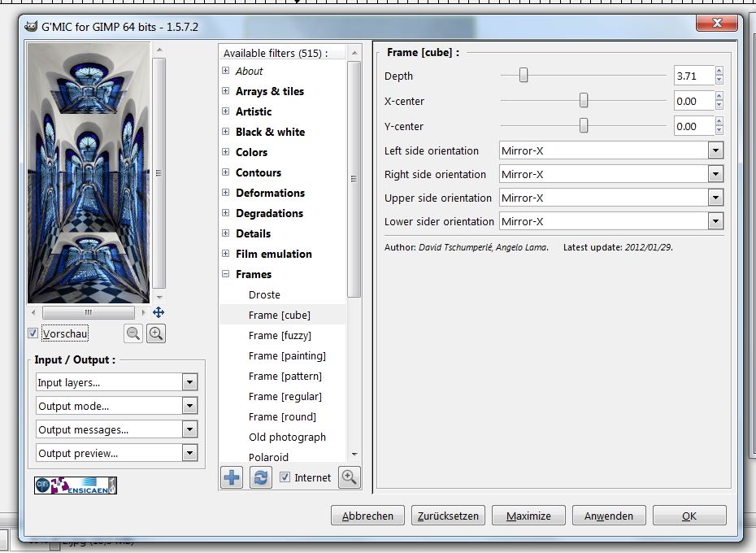The height and width of the screenshot is (553, 756).
Task: Click the zoom out preview magnifier icon
Action: [133, 333]
